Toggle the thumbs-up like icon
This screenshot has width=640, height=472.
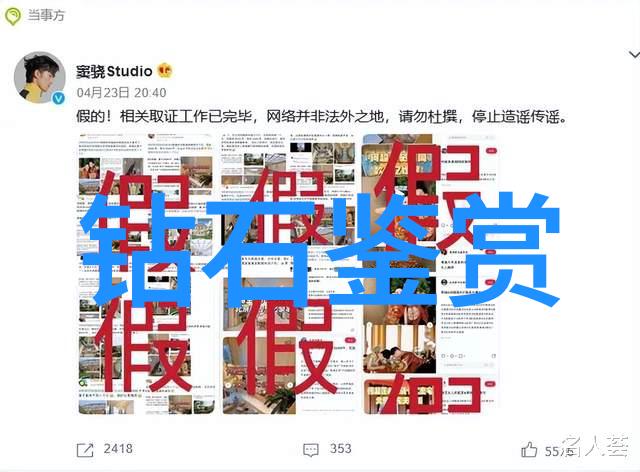pyautogui.click(x=529, y=450)
